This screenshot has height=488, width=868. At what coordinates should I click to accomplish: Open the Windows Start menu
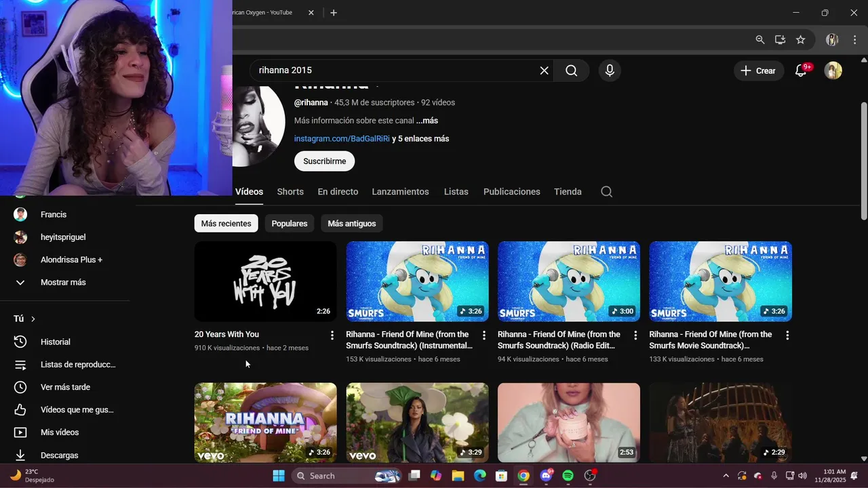(279, 476)
